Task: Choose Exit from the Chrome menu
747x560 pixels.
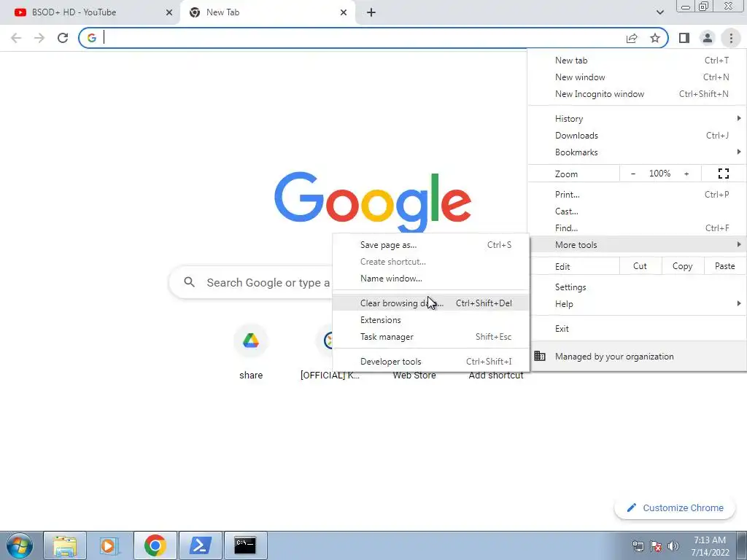Action: click(x=637, y=329)
